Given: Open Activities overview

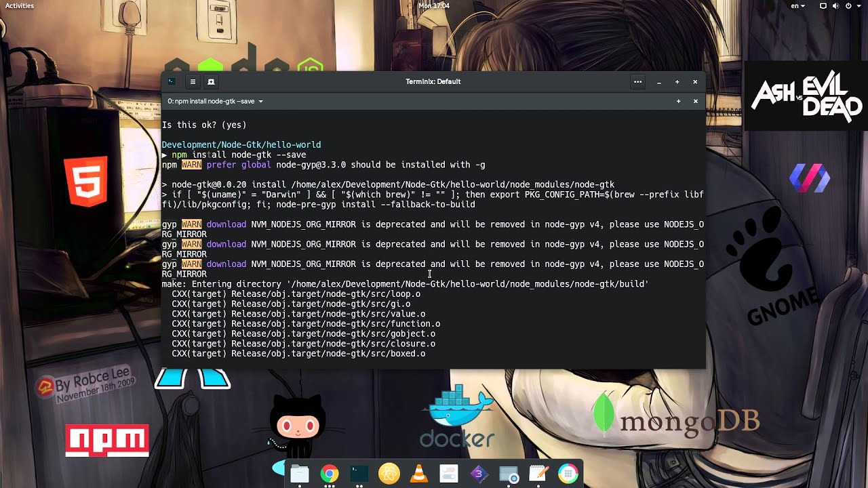Looking at the screenshot, I should tap(20, 5).
